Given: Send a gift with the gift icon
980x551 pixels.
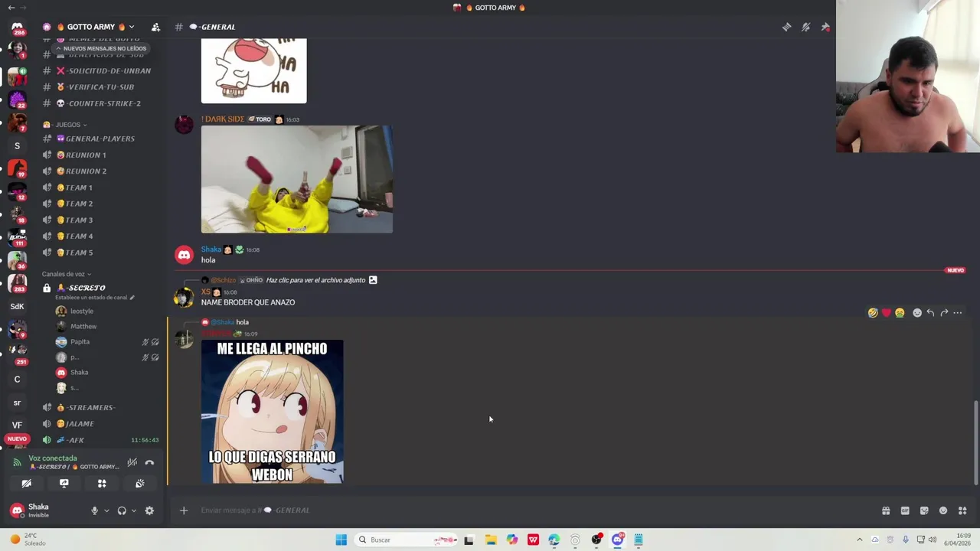Looking at the screenshot, I should 886,510.
